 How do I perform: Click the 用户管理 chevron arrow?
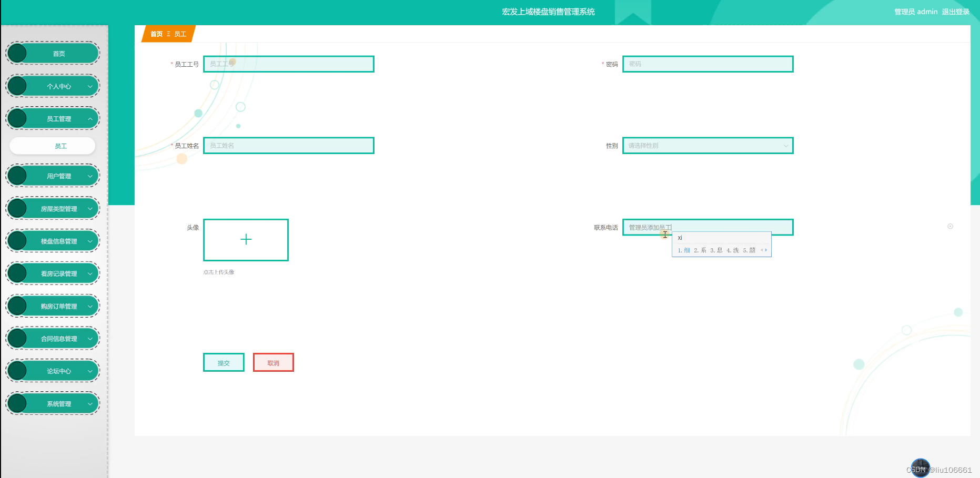tap(90, 176)
